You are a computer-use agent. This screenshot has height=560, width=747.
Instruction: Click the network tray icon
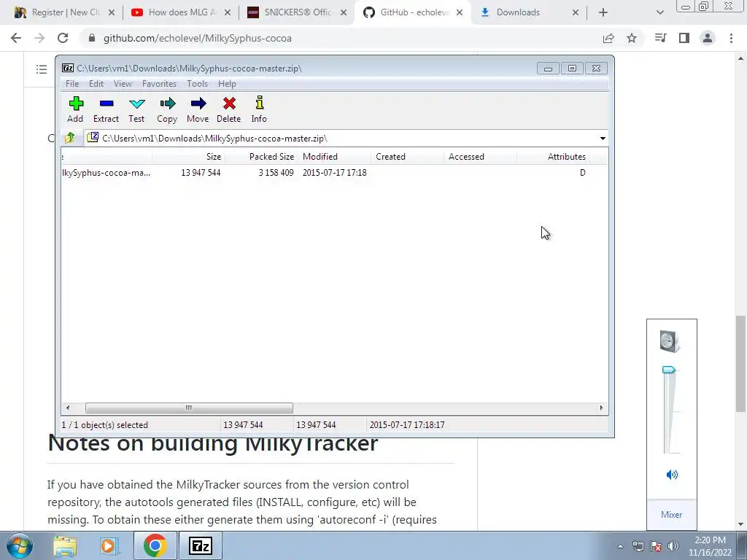(x=638, y=546)
